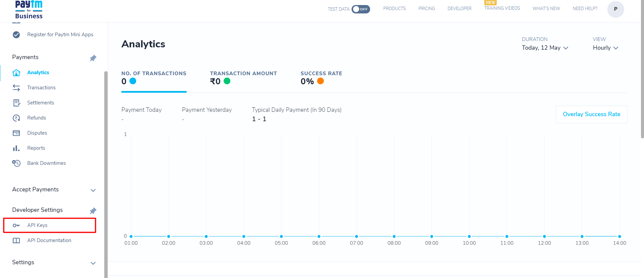Click the Bank Downtimes clock icon
Viewport: 644px width, 278px height.
coord(16,163)
